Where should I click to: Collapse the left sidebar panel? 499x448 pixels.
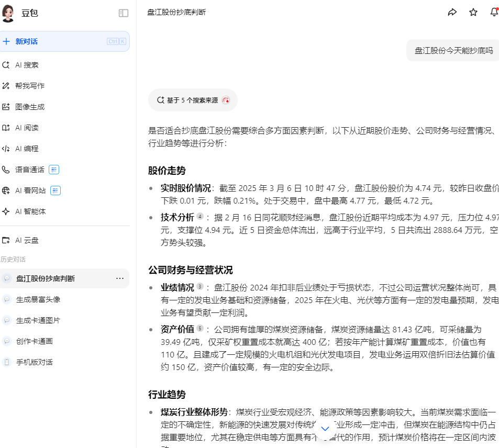coord(124,13)
